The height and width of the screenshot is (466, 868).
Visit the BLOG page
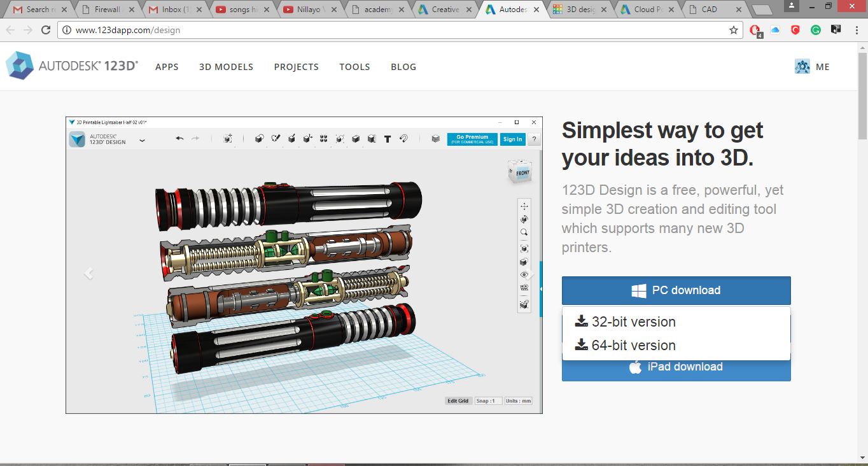[403, 67]
